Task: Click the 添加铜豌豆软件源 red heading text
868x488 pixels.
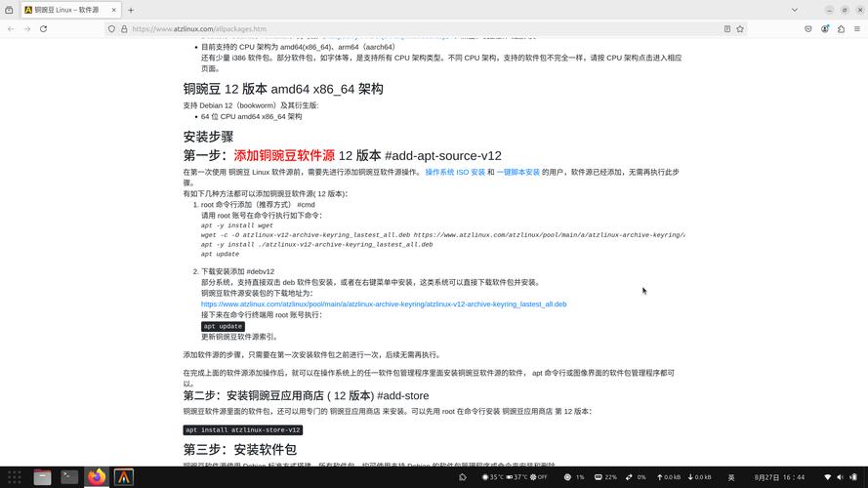Action: click(x=284, y=155)
